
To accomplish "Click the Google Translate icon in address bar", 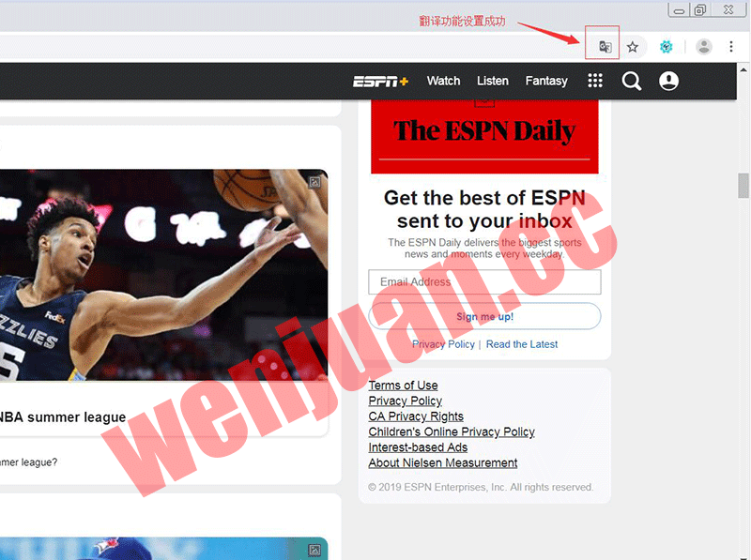I will (605, 47).
